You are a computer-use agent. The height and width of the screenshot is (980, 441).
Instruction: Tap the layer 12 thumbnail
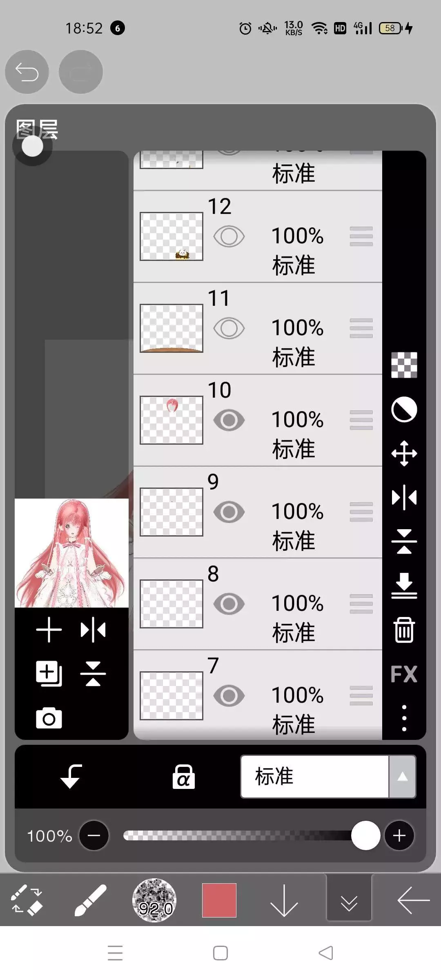171,236
